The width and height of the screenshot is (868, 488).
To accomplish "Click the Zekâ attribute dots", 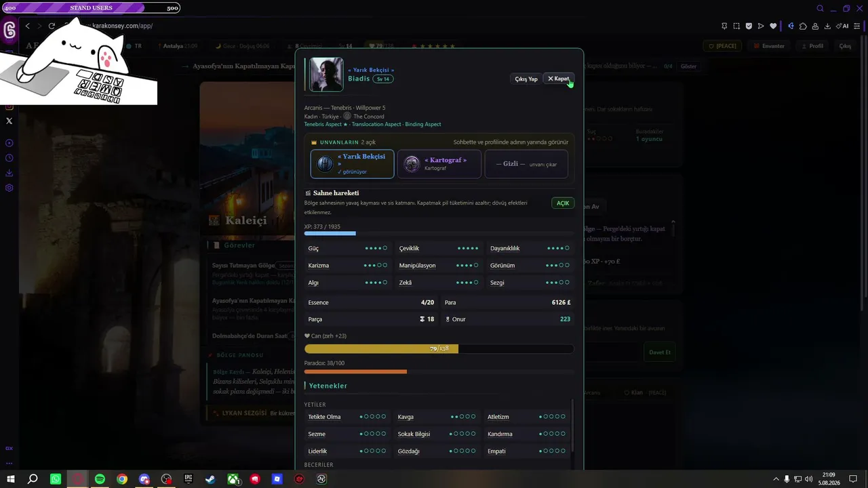I will pos(467,283).
